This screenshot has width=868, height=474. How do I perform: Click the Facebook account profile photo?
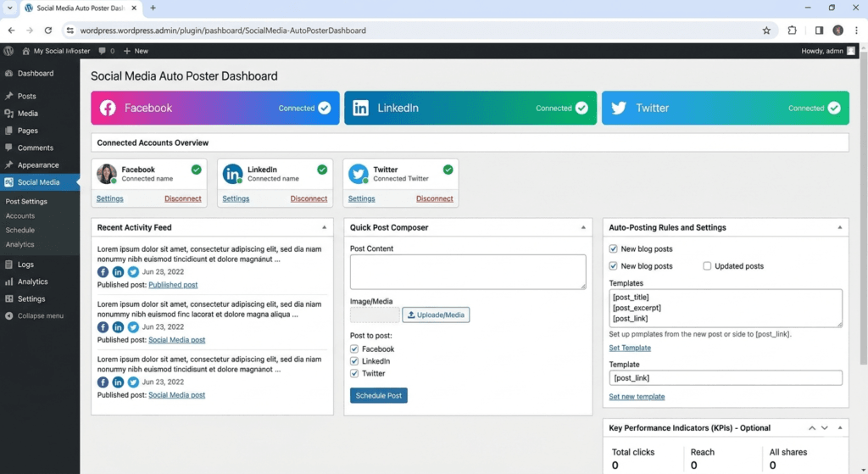[x=106, y=174]
